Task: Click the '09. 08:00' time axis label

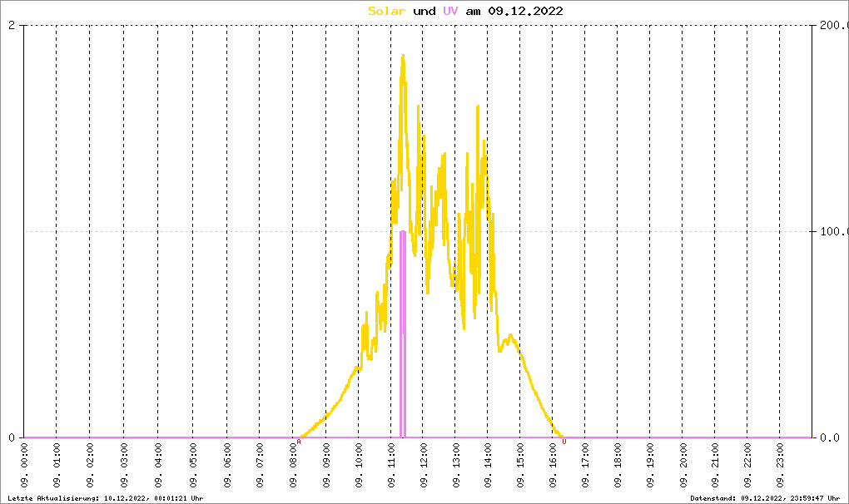Action: click(x=293, y=465)
